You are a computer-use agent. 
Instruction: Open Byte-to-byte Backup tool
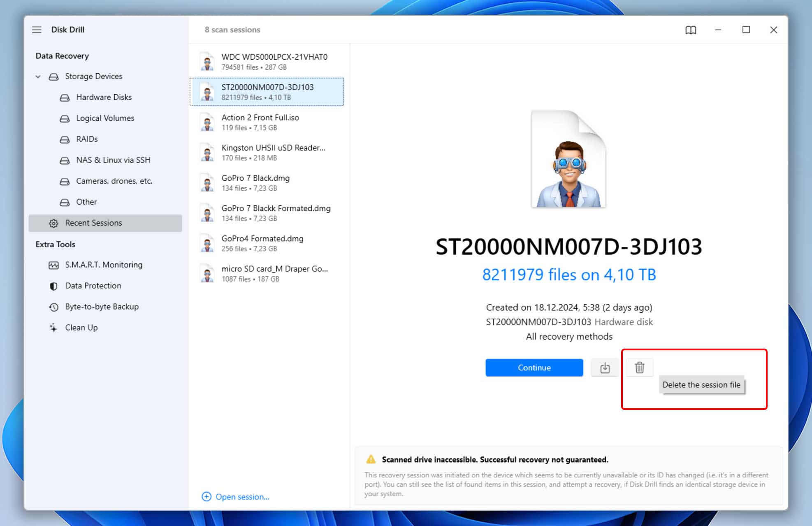coord(102,307)
